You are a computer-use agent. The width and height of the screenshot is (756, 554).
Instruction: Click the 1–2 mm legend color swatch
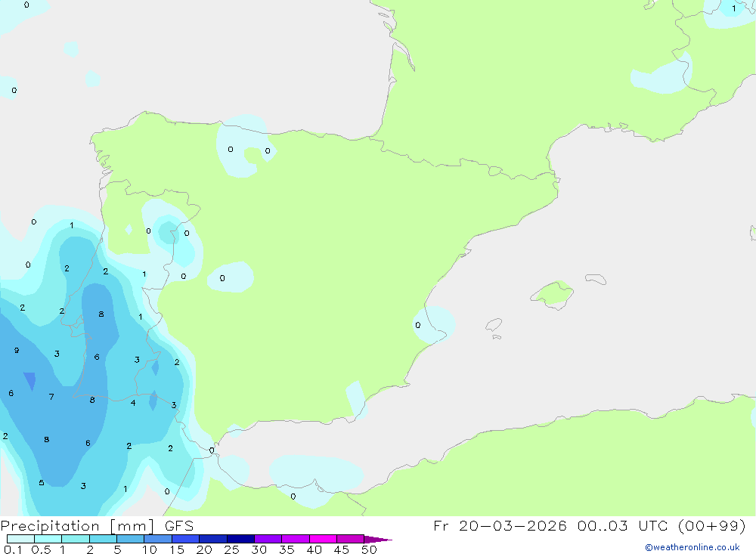[76, 539]
